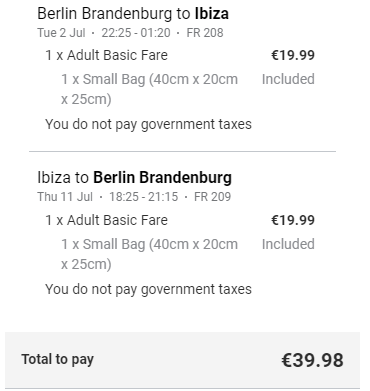Viewport: 370px width, 391px height.
Task: Select the Thu 11 Jul flight details line
Action: coord(134,197)
